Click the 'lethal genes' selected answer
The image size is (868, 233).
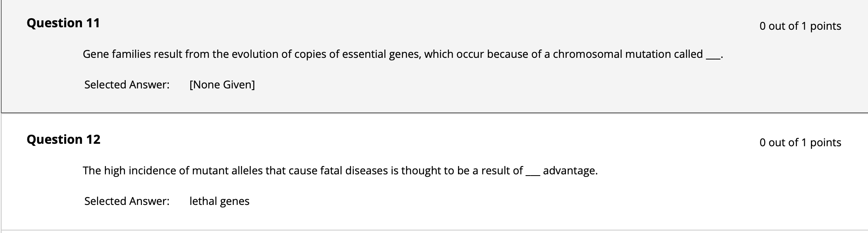pyautogui.click(x=219, y=201)
